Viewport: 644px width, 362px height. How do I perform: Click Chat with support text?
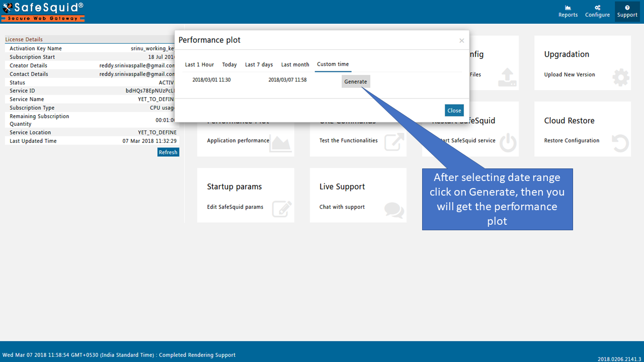pyautogui.click(x=342, y=207)
